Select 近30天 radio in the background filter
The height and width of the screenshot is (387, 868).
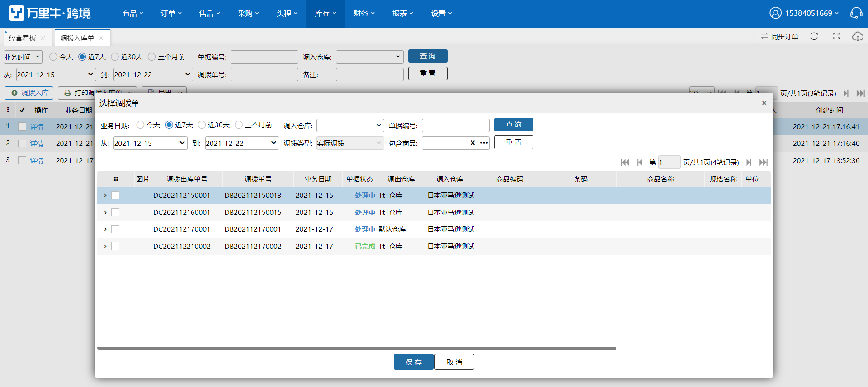coord(115,56)
